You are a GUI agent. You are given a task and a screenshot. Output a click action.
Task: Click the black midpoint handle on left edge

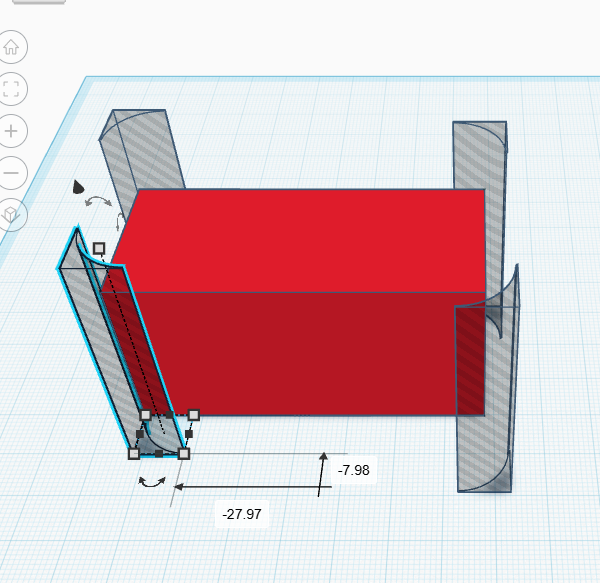coord(140,434)
